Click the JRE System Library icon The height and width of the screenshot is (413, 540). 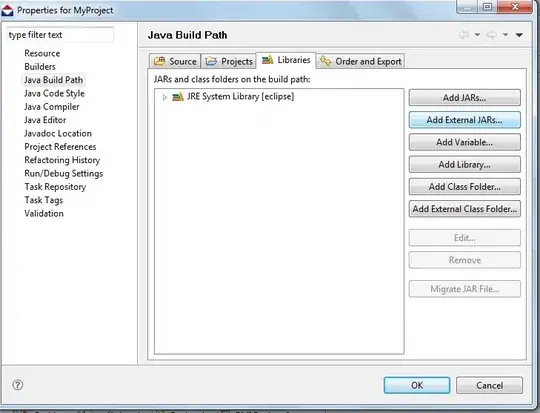(x=178, y=97)
